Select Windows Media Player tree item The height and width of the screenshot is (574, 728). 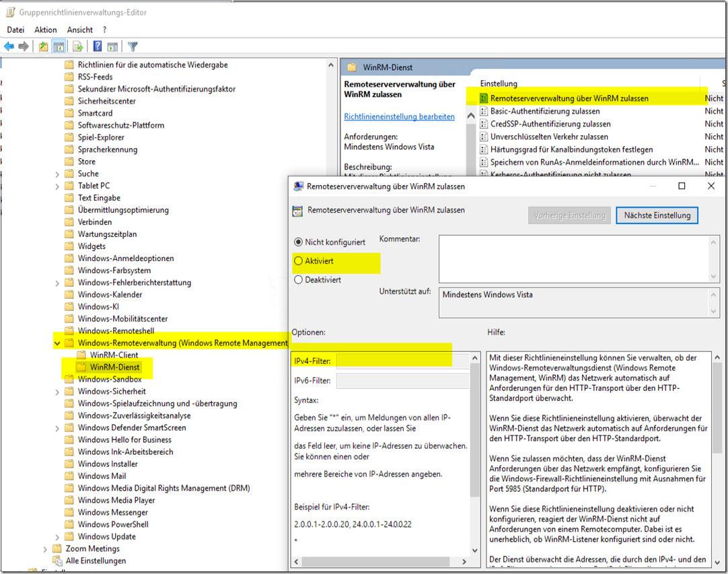116,500
